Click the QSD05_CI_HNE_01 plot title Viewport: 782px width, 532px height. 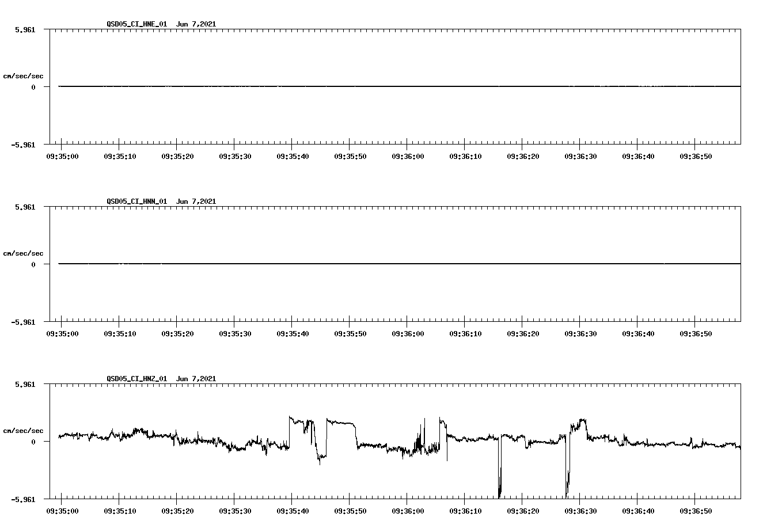coord(137,24)
